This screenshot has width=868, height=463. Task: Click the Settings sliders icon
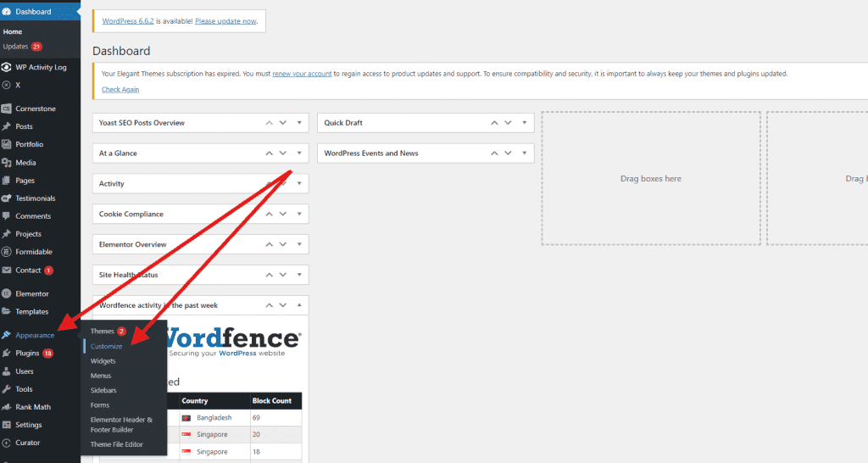click(6, 425)
